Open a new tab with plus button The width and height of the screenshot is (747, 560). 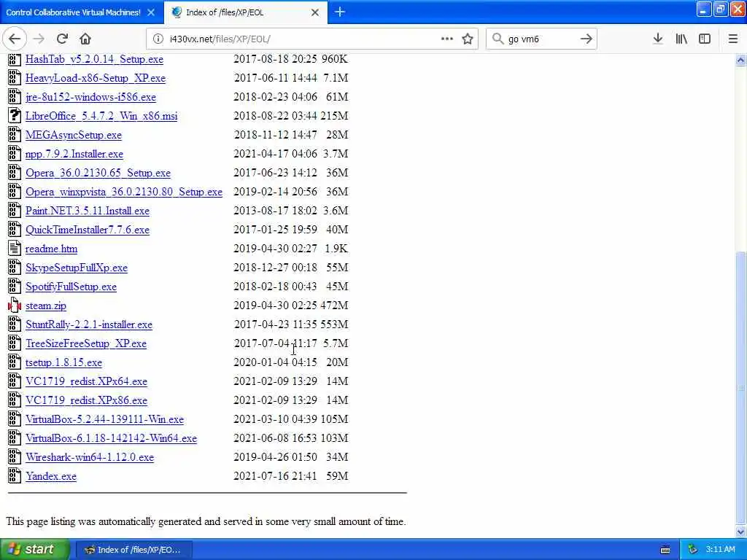click(x=340, y=12)
